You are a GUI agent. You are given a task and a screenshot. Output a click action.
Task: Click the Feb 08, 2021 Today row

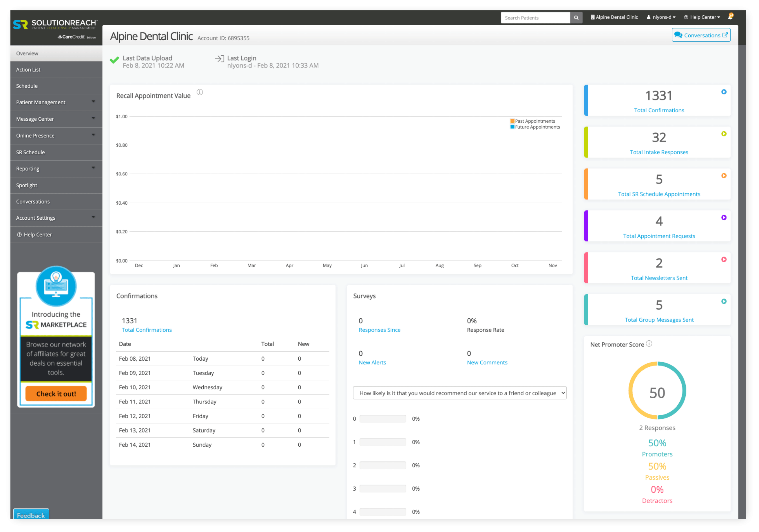pos(222,359)
